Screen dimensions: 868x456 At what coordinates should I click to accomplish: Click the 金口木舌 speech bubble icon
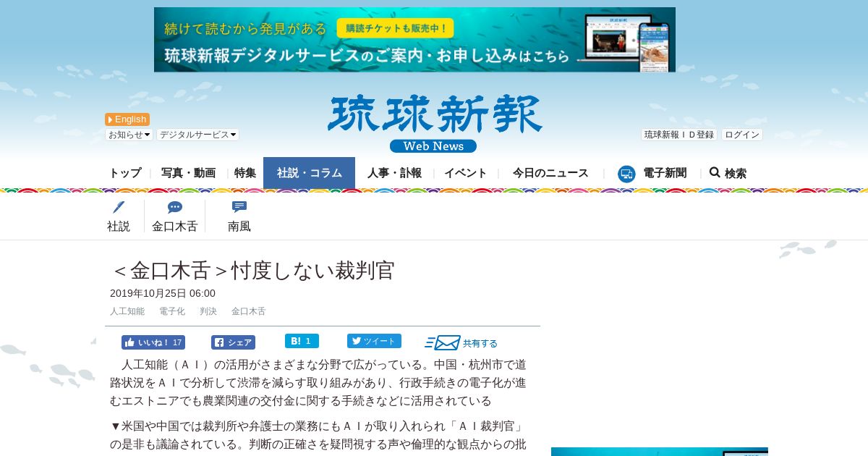click(174, 208)
